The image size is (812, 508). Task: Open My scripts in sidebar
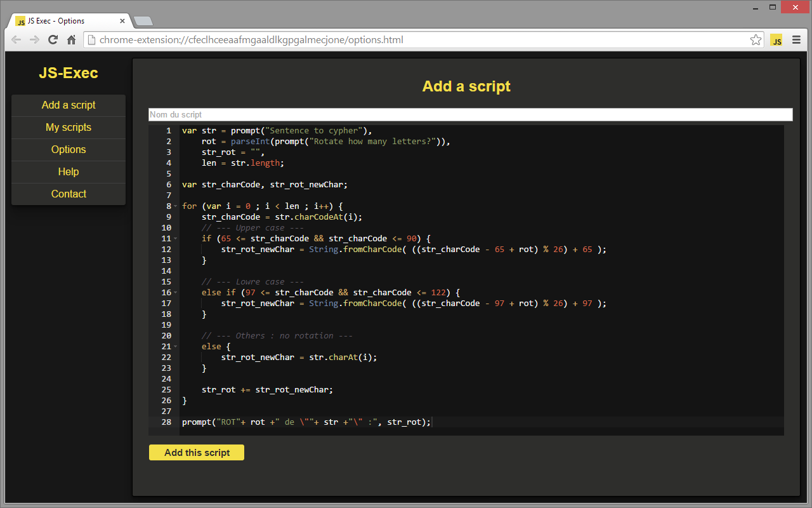(69, 128)
